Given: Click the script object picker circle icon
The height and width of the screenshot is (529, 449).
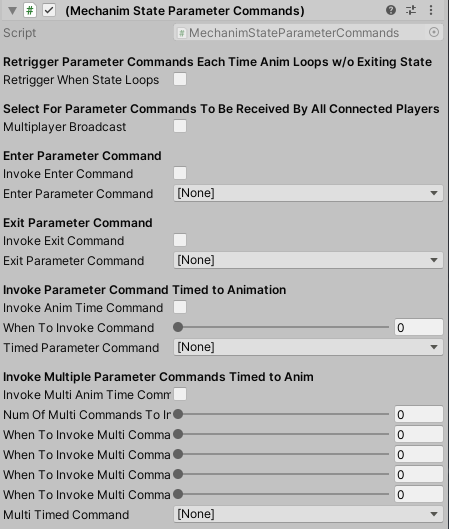Looking at the screenshot, I should (x=434, y=32).
